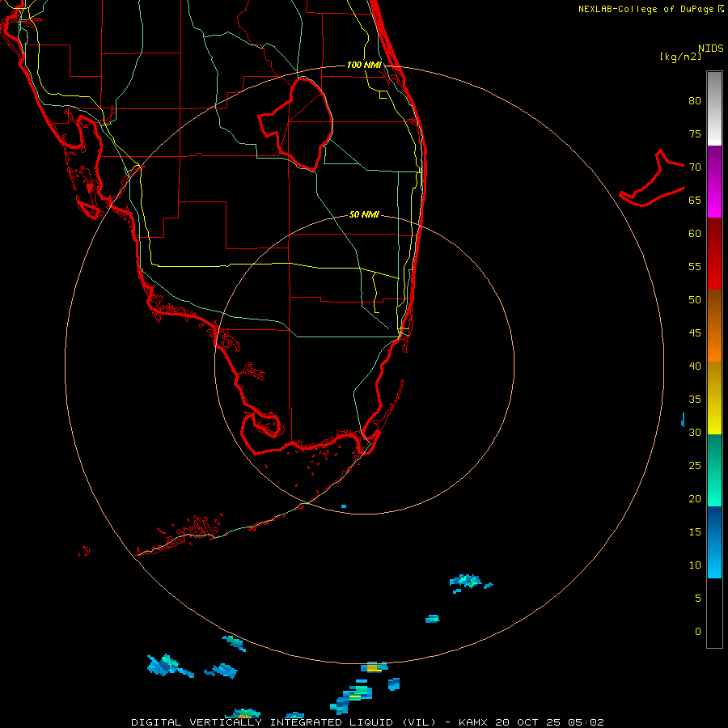Click the [kg/m2] units label
Viewport: 728px width, 728px height.
[x=680, y=57]
